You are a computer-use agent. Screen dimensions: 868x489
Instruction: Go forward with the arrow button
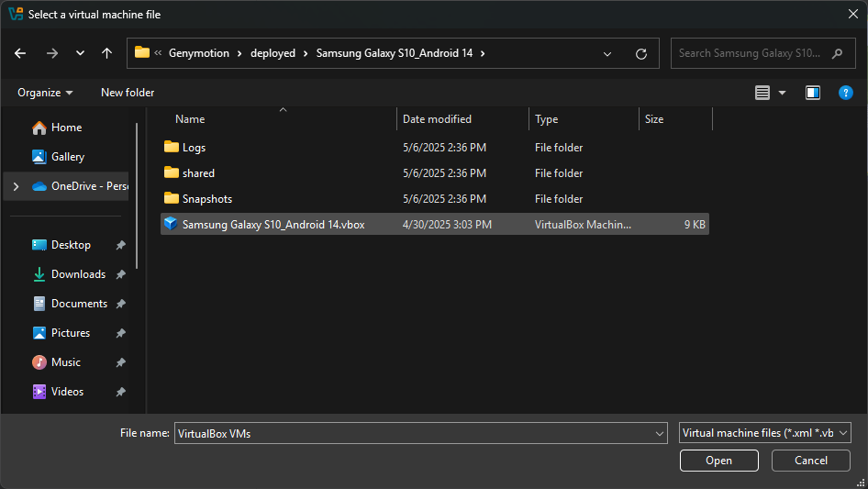click(52, 53)
